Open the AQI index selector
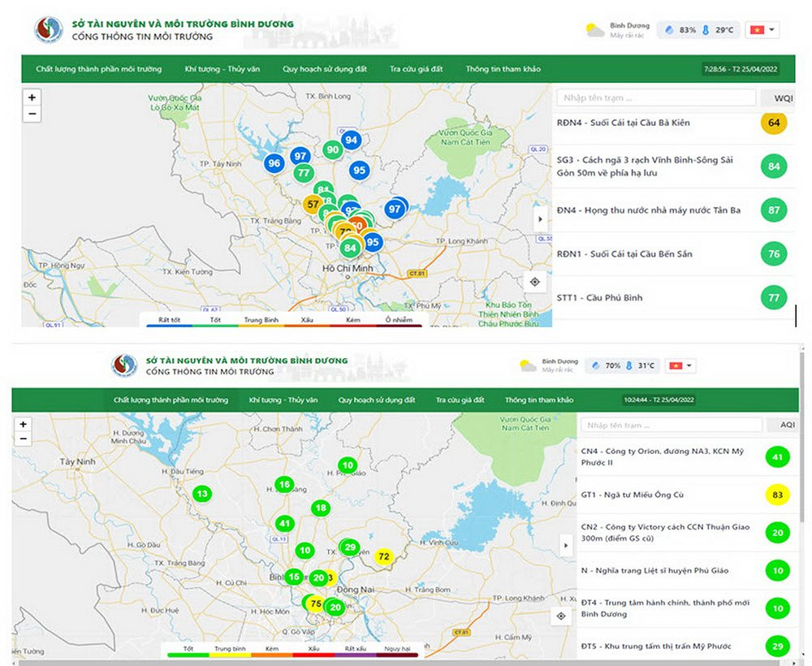The height and width of the screenshot is (666, 812). [787, 425]
